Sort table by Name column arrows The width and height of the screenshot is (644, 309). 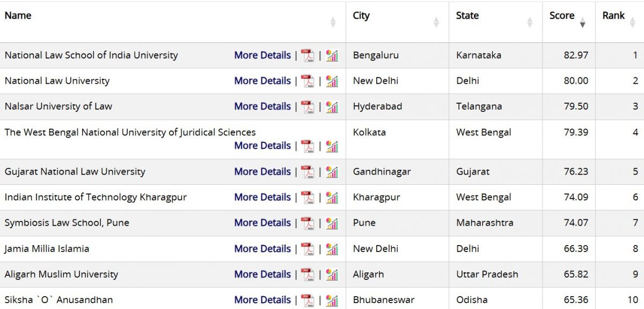pyautogui.click(x=333, y=22)
